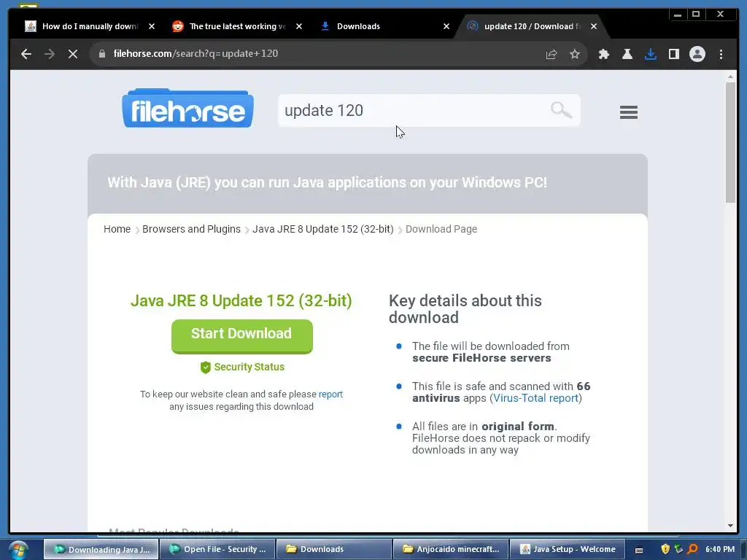
Task: Share this page icon in address bar
Action: coord(551,54)
